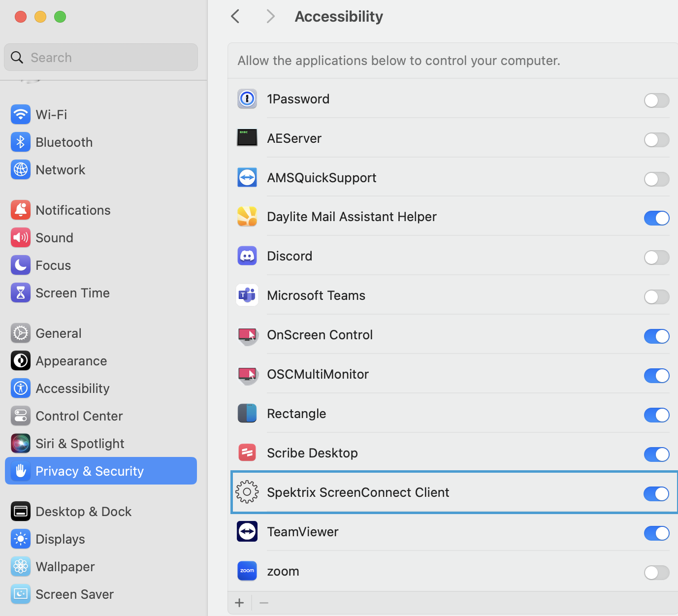Disable Daylite Mail Assistant Helper toggle
This screenshot has height=616, width=678.
pyautogui.click(x=657, y=218)
